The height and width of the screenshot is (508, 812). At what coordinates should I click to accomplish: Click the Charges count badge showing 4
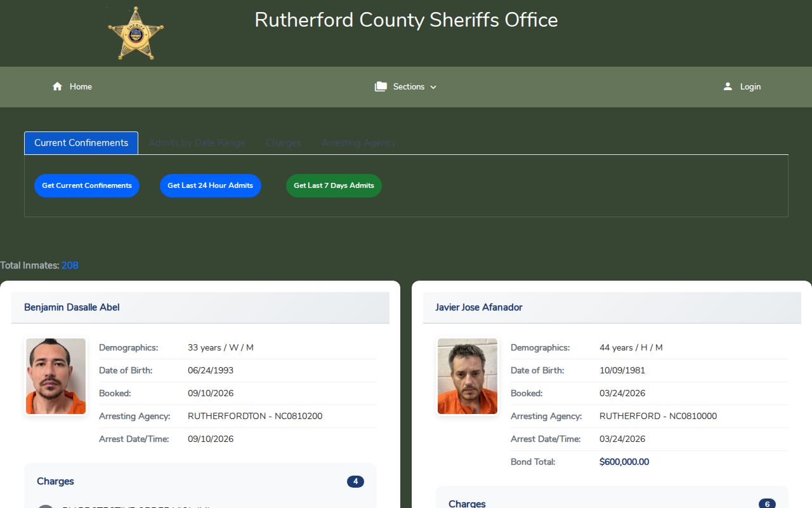tap(355, 481)
